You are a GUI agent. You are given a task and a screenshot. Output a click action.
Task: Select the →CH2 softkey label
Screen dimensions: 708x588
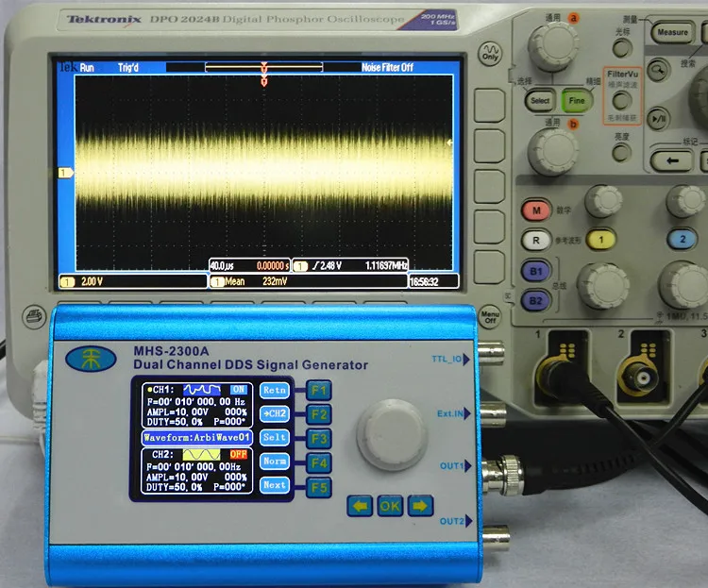click(x=275, y=413)
